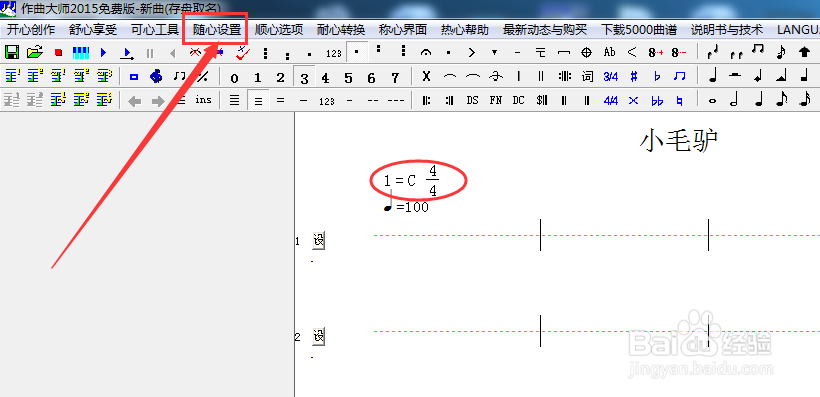Insert a single barline
The width and height of the screenshot is (820, 397).
tap(518, 76)
